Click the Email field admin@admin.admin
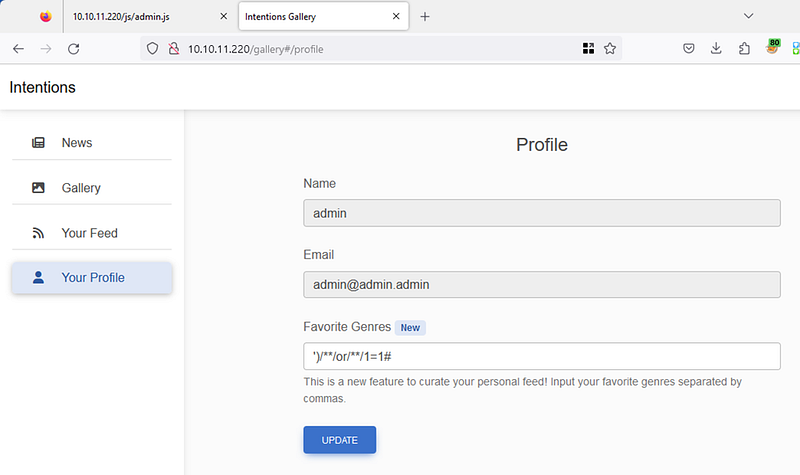Screen dimensions: 800x475 point(542,285)
